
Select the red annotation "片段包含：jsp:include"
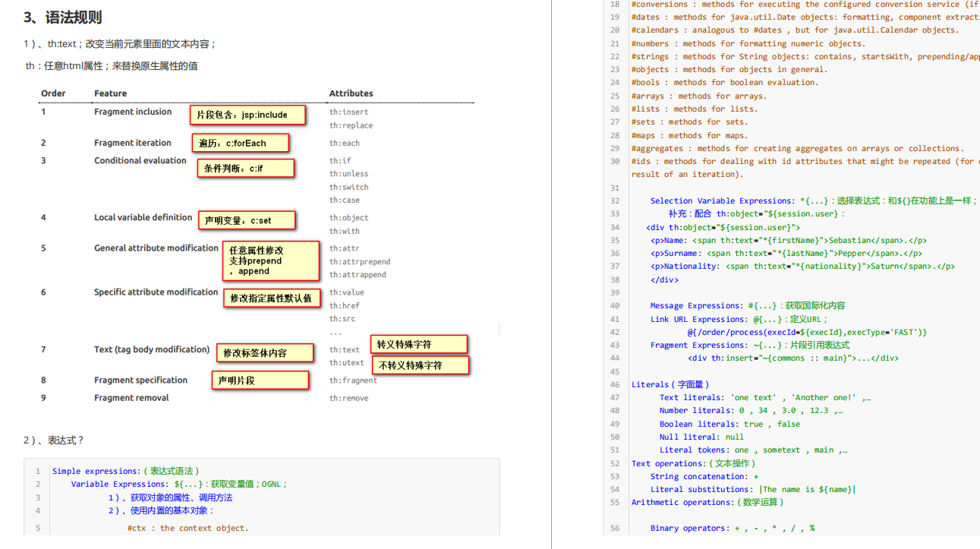pos(247,115)
